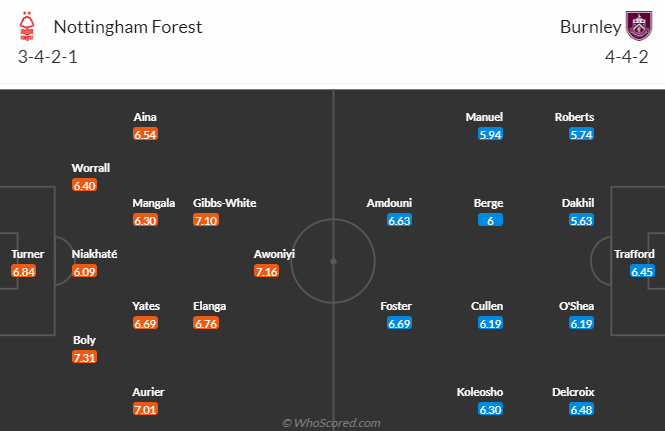The image size is (665, 431).
Task: Click the WhoScored.com watermark text
Action: tap(332, 423)
